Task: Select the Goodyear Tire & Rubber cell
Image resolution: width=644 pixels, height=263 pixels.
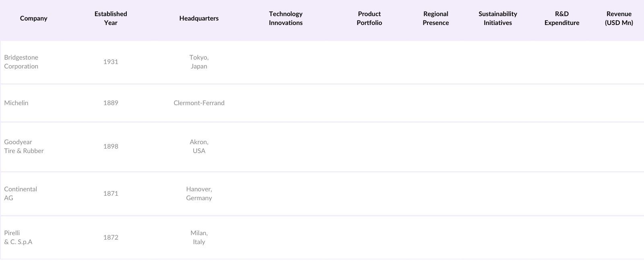Action: (24, 147)
